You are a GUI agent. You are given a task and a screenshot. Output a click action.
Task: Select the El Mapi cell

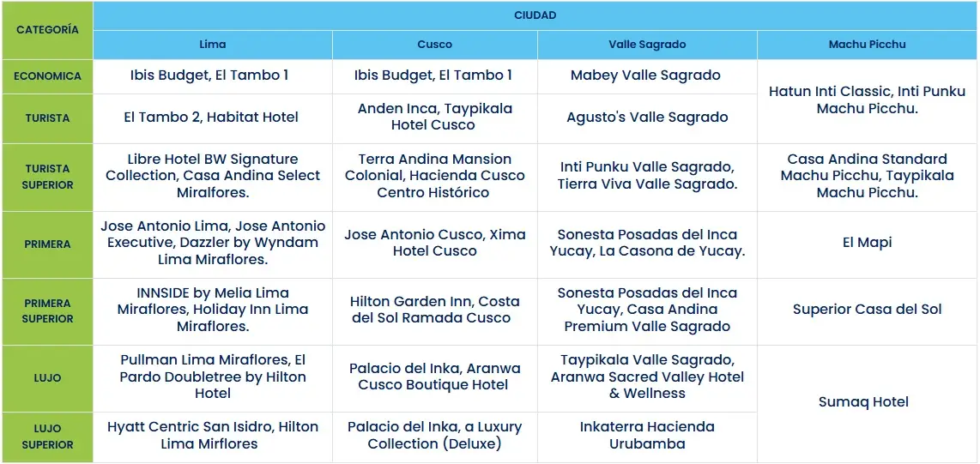(x=867, y=243)
